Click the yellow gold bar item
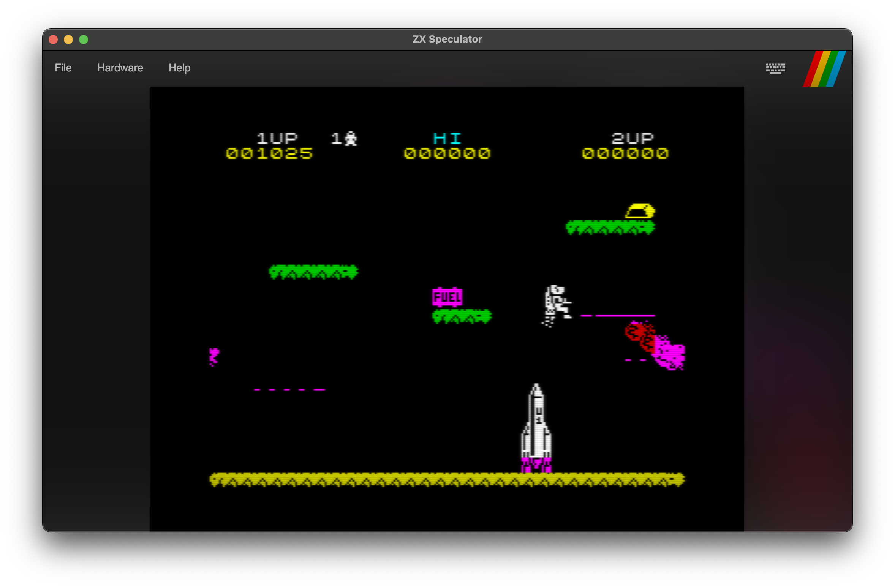Image resolution: width=895 pixels, height=588 pixels. [x=640, y=211]
